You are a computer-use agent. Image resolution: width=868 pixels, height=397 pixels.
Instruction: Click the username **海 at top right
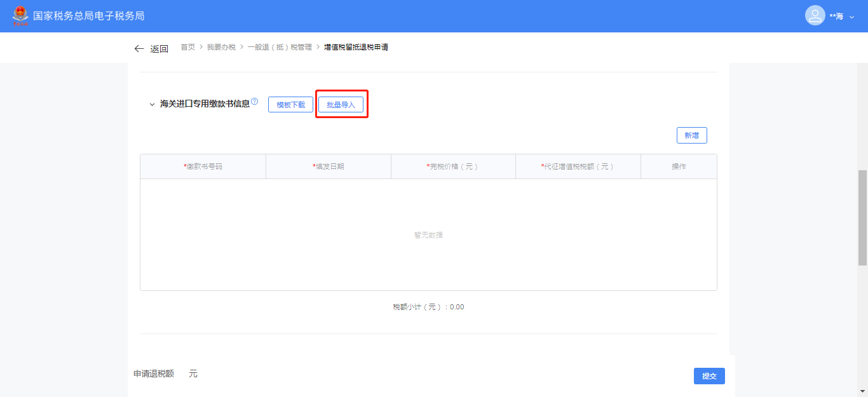[x=836, y=17]
